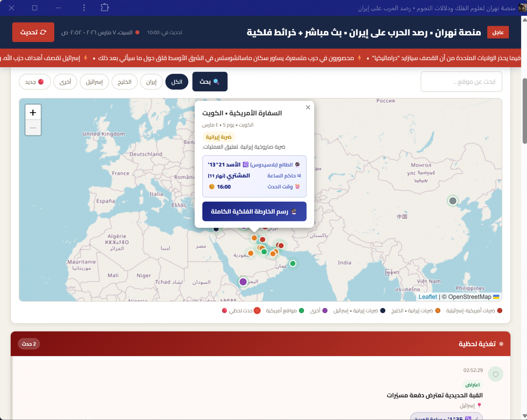
Task: Click the browser extensions puzzle icon
Action: coord(105,8)
